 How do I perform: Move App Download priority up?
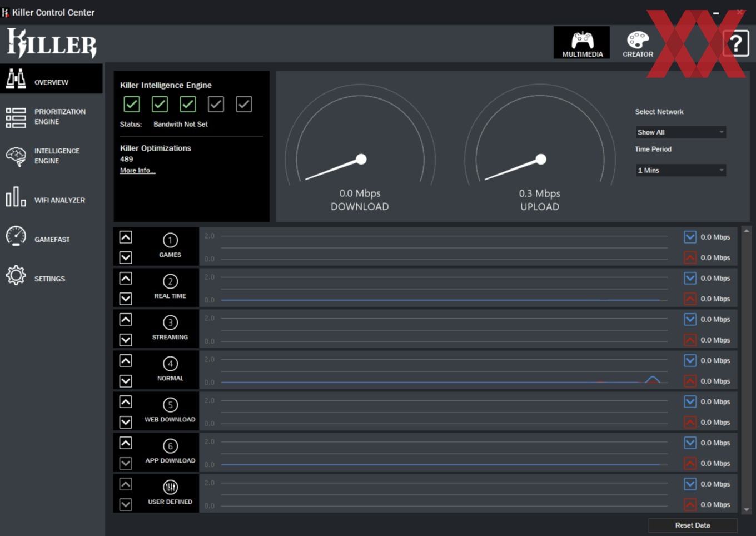[126, 443]
